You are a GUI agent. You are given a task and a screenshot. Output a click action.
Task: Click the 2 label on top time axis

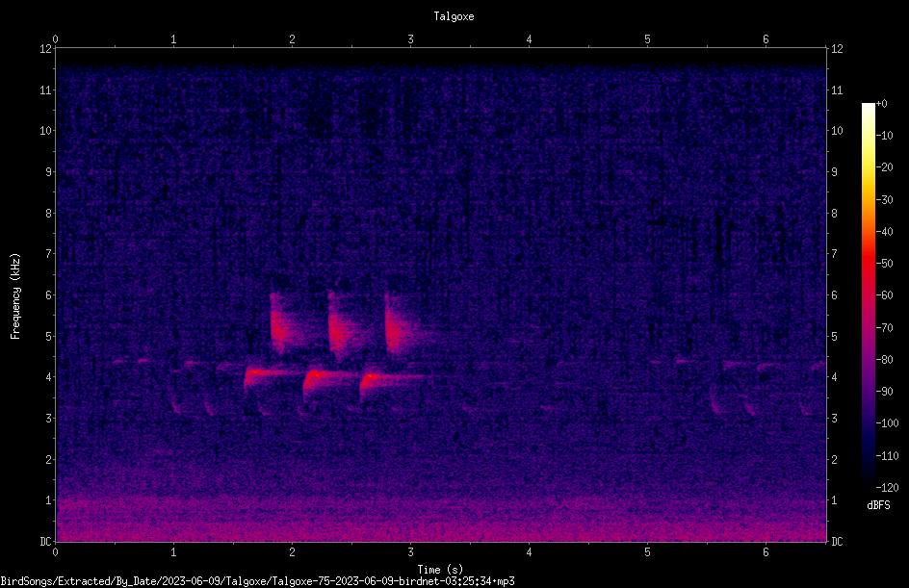pyautogui.click(x=292, y=39)
